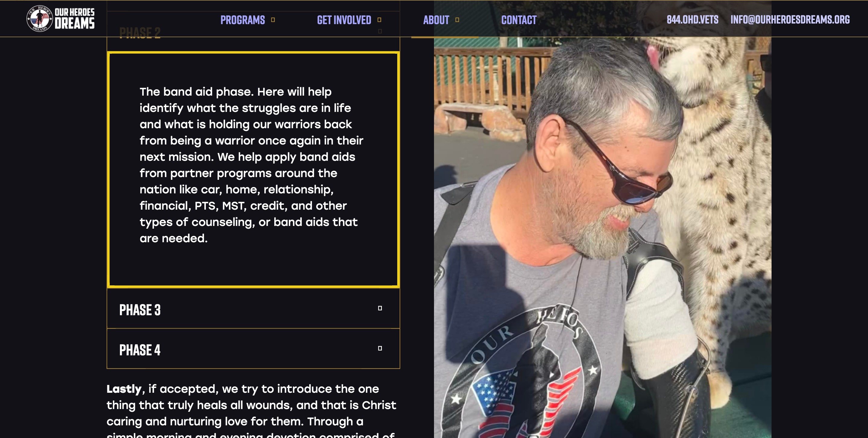The width and height of the screenshot is (868, 438).
Task: Email info@ourheroesdreams.org
Action: (x=790, y=20)
